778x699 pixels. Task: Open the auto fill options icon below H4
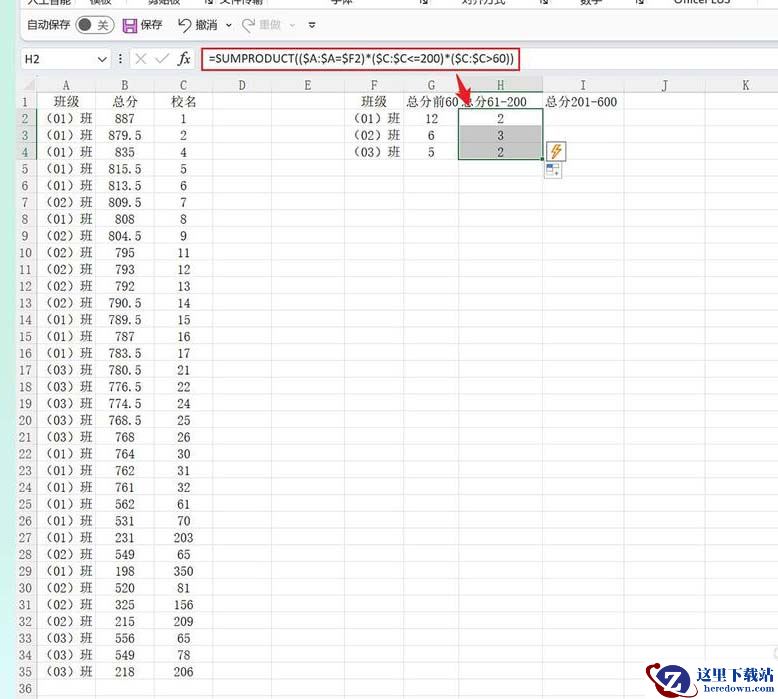(x=553, y=170)
